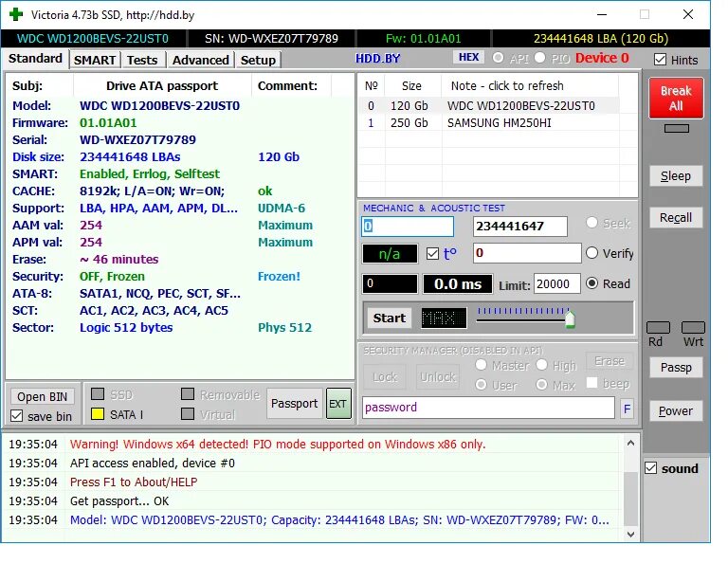Click the yellow SATA I indicator square

(98, 414)
